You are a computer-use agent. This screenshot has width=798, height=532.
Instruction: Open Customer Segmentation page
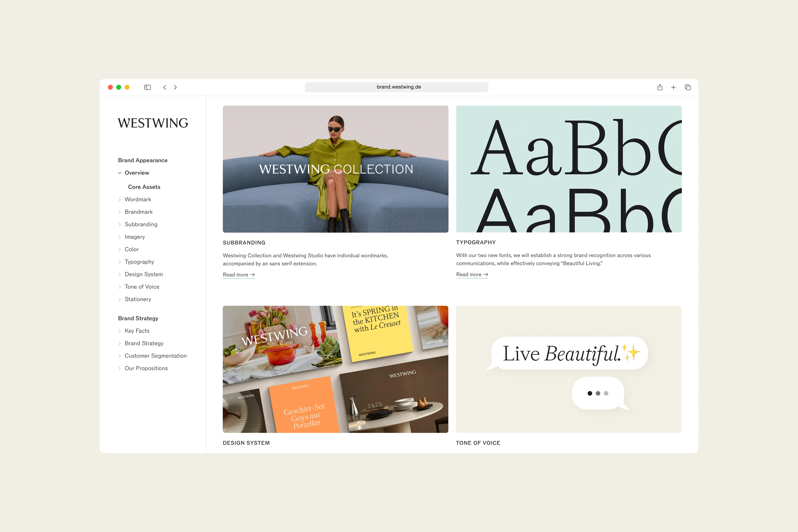(155, 356)
